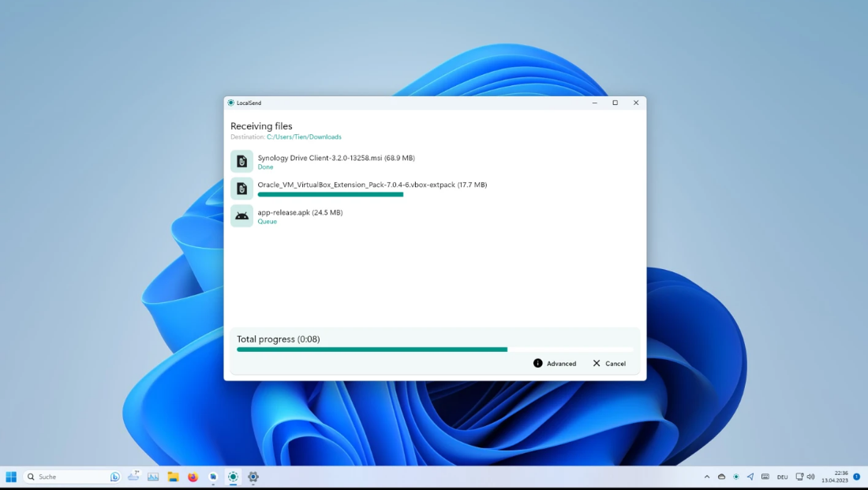Open the Settings gear on taskbar
The image size is (868, 490).
coord(253,477)
